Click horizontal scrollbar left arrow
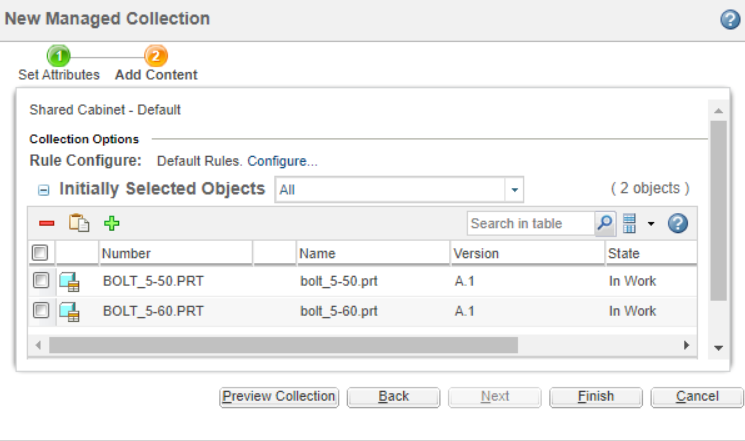Viewport: 745px width, 441px height. (x=38, y=345)
